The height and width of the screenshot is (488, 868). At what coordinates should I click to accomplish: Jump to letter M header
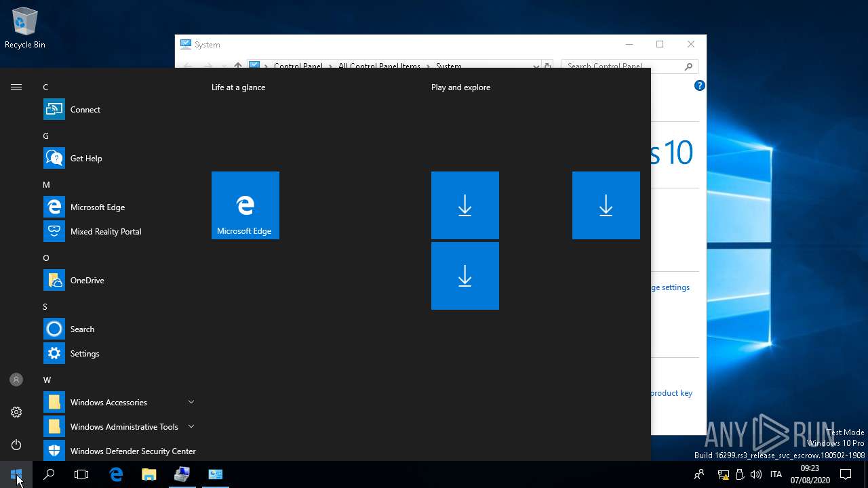(x=46, y=184)
